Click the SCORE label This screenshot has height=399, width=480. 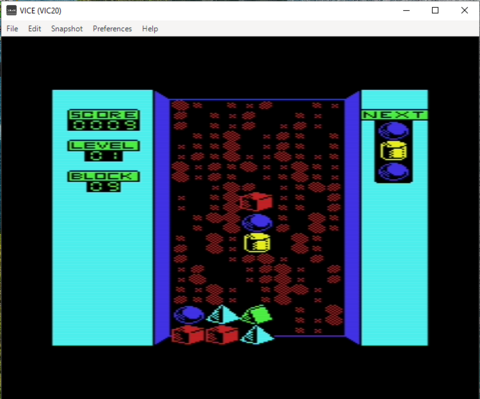[x=104, y=115]
